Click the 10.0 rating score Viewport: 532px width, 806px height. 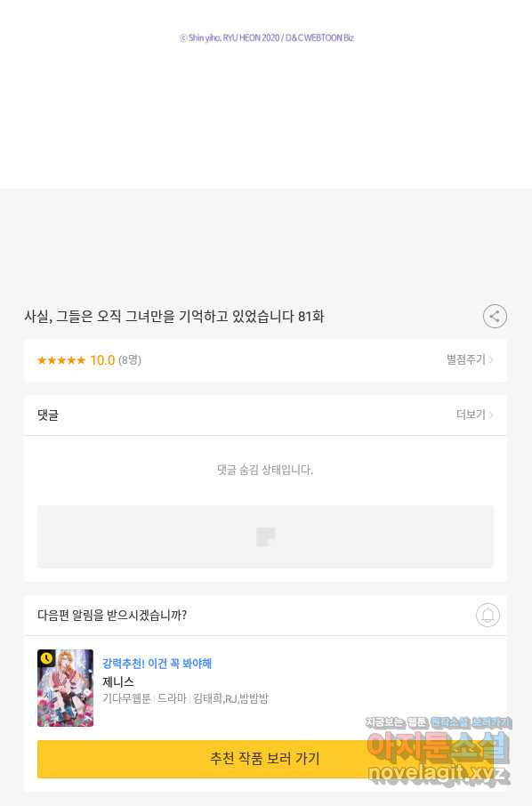pos(102,360)
